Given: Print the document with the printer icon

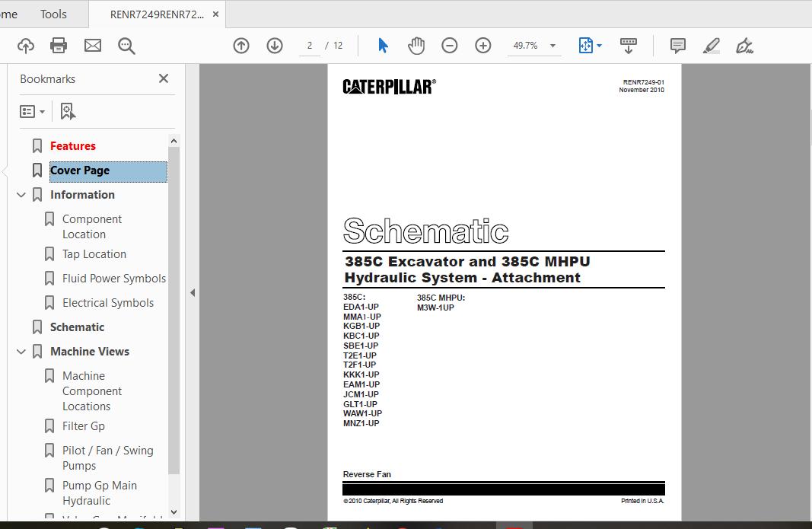Looking at the screenshot, I should pos(59,46).
